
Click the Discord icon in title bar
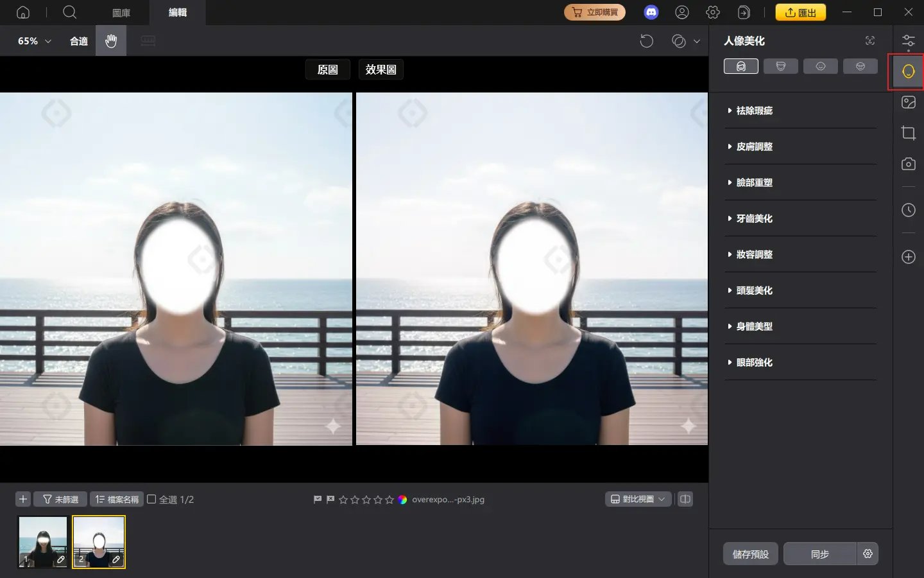tap(651, 12)
